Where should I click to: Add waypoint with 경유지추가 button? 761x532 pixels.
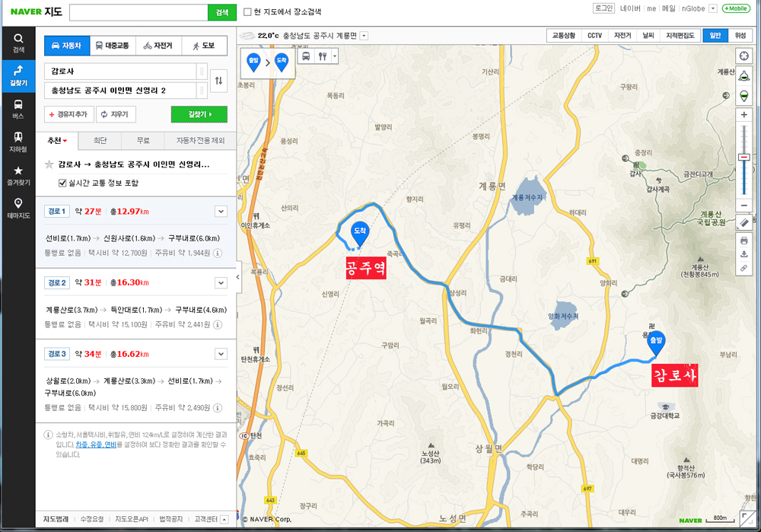pyautogui.click(x=69, y=115)
